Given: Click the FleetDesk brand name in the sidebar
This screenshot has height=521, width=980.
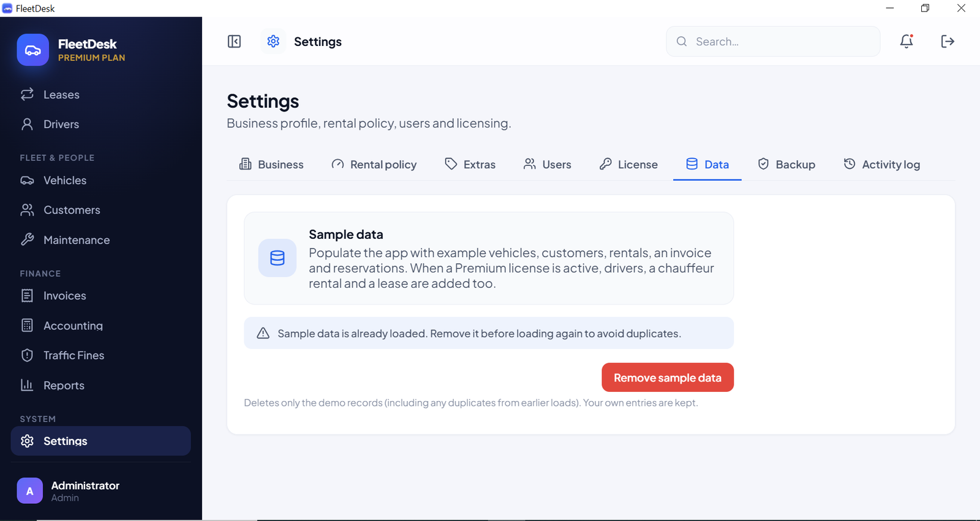Looking at the screenshot, I should point(87,44).
